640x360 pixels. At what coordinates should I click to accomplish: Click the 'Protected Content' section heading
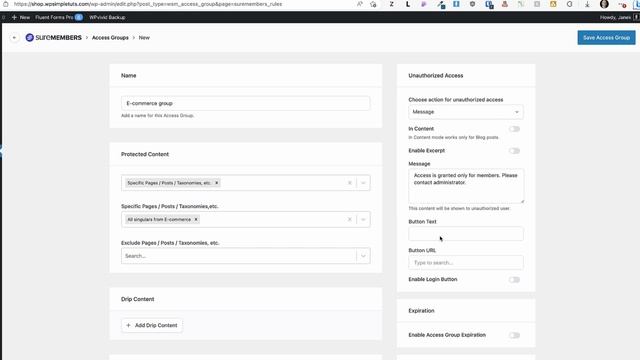(x=145, y=154)
